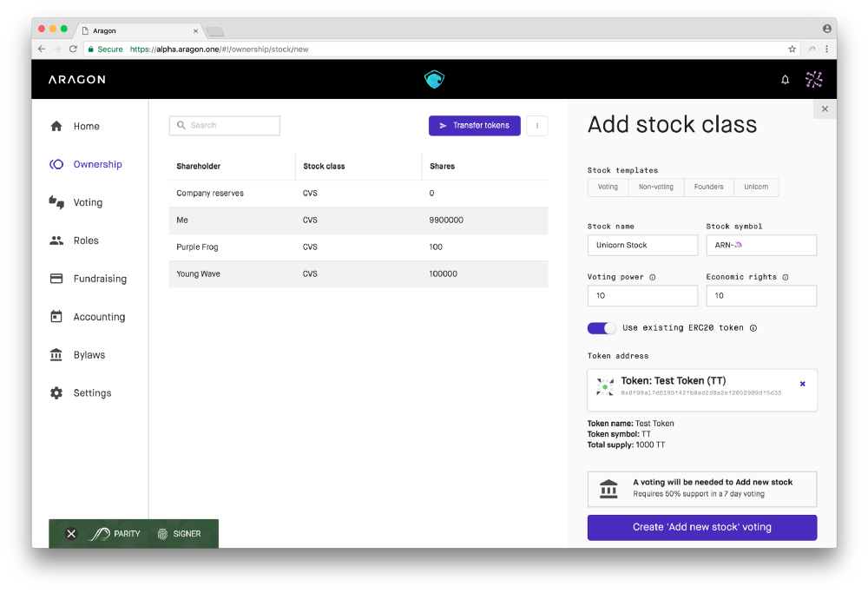
Task: Click the shareholder Search field
Action: [224, 126]
